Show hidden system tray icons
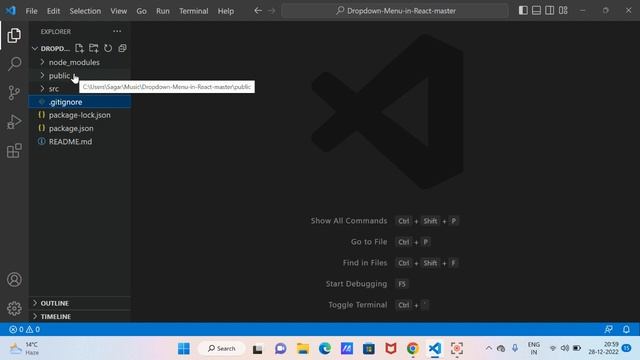 tap(489, 348)
